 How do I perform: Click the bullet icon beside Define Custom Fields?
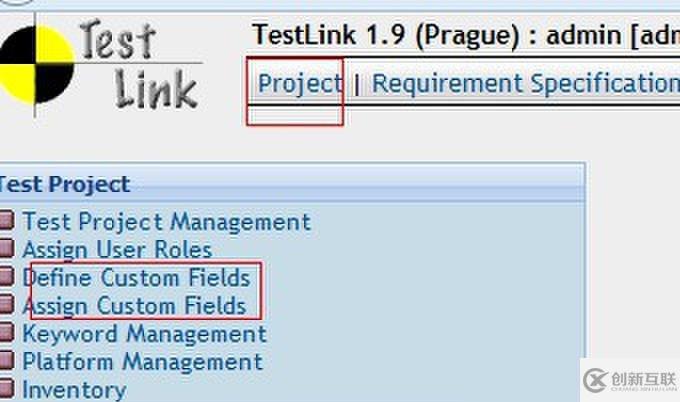tap(6, 278)
